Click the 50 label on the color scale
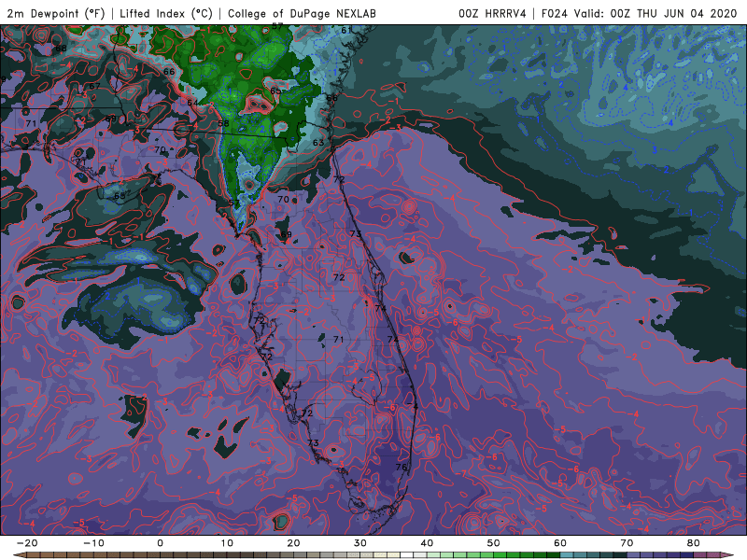This screenshot has height=560, width=747. 494,543
